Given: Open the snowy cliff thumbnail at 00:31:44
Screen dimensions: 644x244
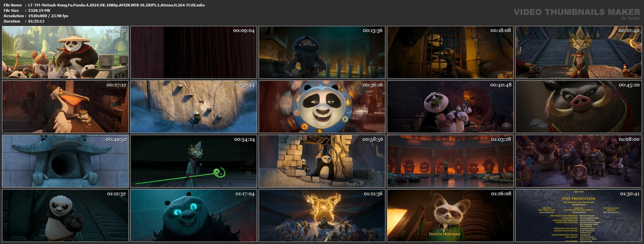Looking at the screenshot, I should (x=194, y=107).
